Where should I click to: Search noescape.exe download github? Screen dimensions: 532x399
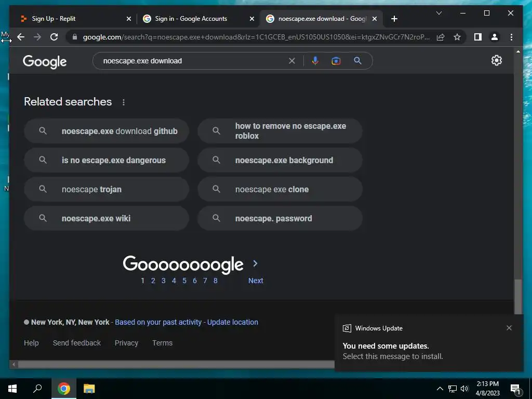click(x=106, y=131)
